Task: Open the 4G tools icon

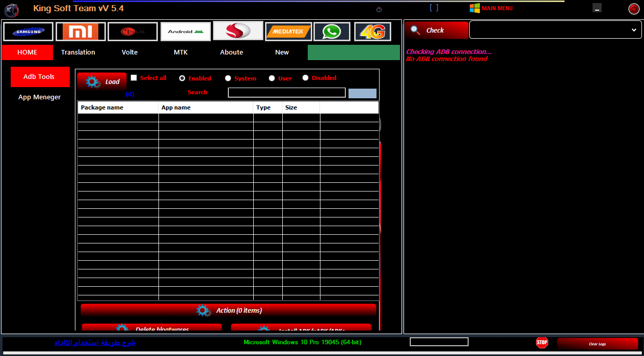Action: 371,31
